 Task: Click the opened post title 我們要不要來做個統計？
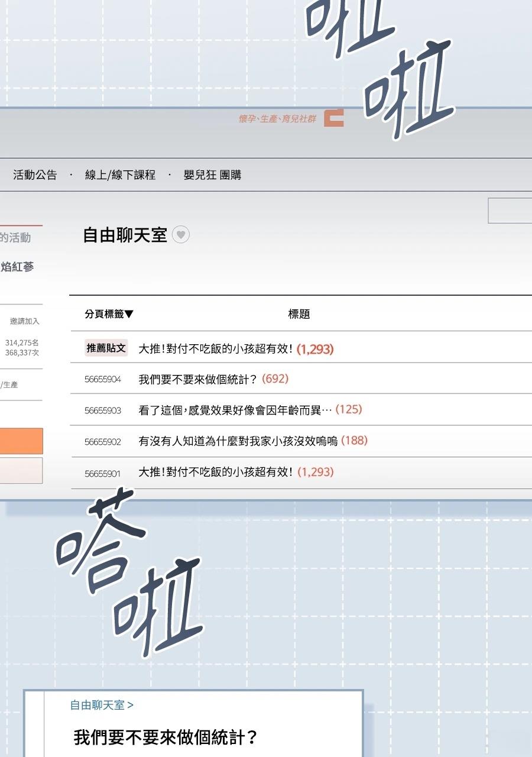(x=166, y=737)
